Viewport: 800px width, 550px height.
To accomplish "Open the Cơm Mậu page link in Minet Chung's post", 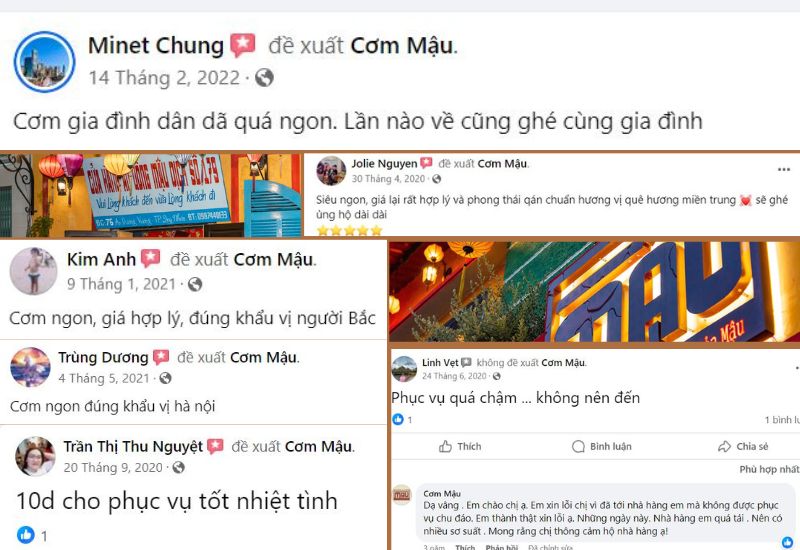I will [x=402, y=45].
